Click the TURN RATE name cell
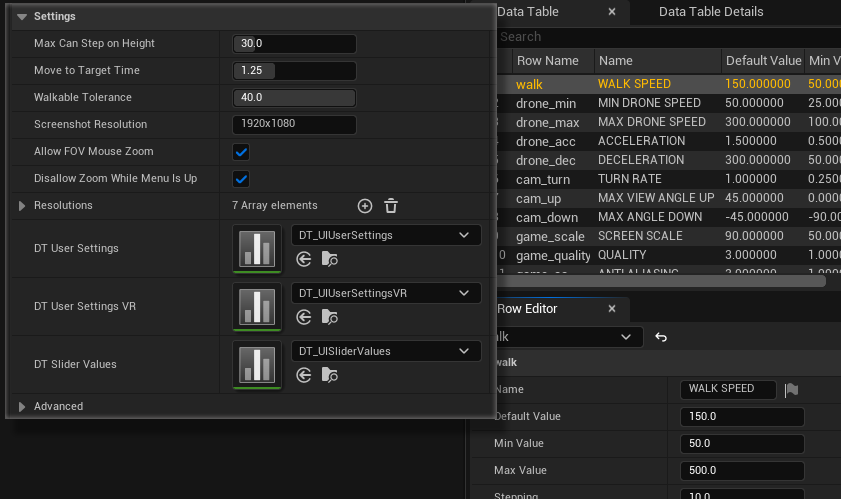The height and width of the screenshot is (499, 841). [x=630, y=179]
